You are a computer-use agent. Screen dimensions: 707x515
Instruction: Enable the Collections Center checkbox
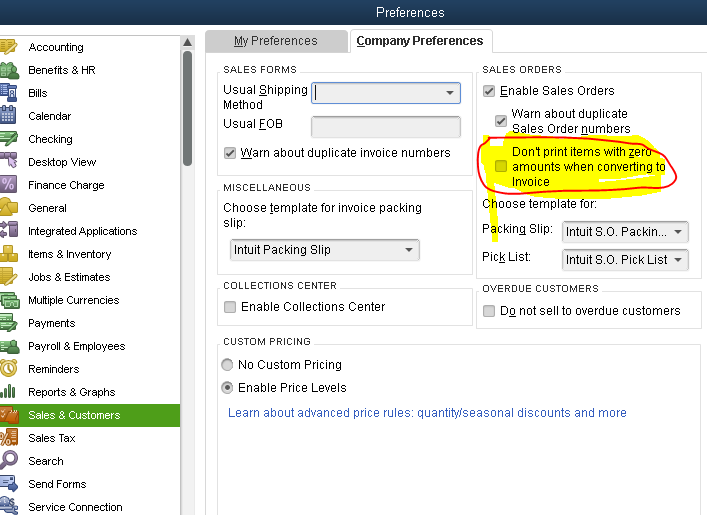click(230, 307)
